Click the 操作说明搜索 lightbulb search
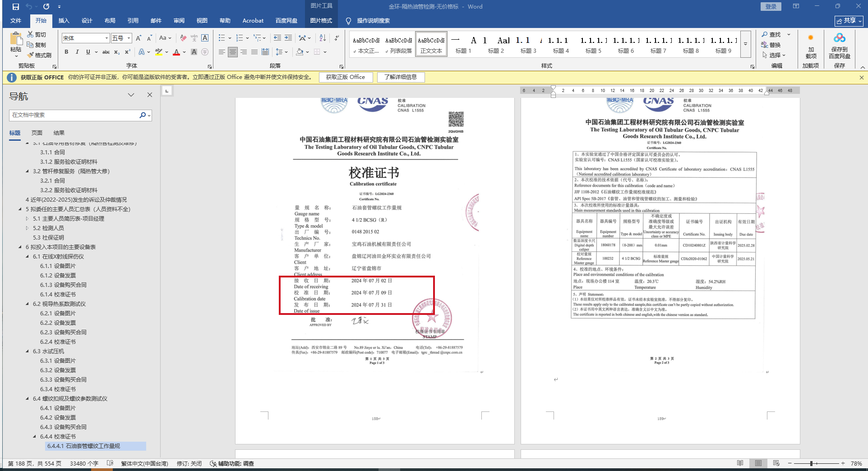The height and width of the screenshot is (471, 868). [x=368, y=21]
